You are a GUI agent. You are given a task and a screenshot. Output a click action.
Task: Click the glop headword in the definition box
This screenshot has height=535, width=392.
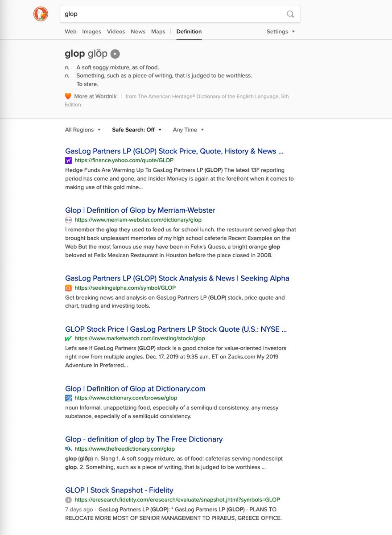74,54
